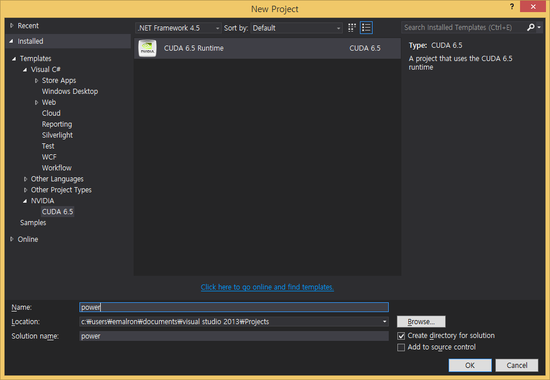
Task: Click the Browse button
Action: [x=421, y=321]
